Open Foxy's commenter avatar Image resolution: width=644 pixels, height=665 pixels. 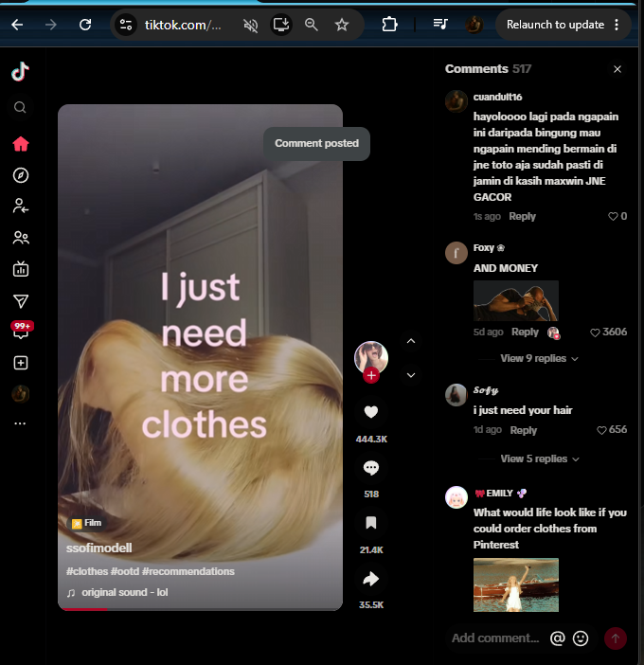click(x=456, y=253)
